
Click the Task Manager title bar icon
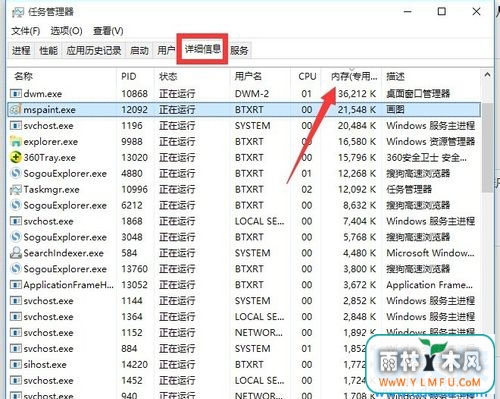(x=18, y=12)
